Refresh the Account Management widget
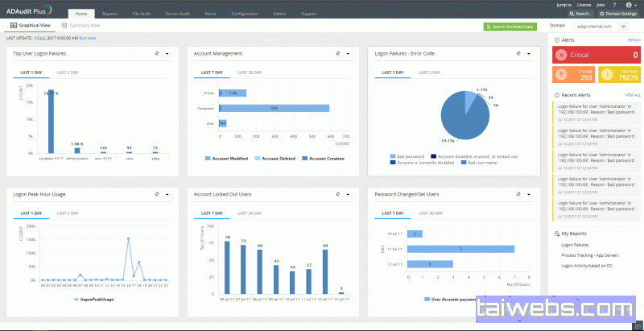The image size is (644, 331). [337, 54]
